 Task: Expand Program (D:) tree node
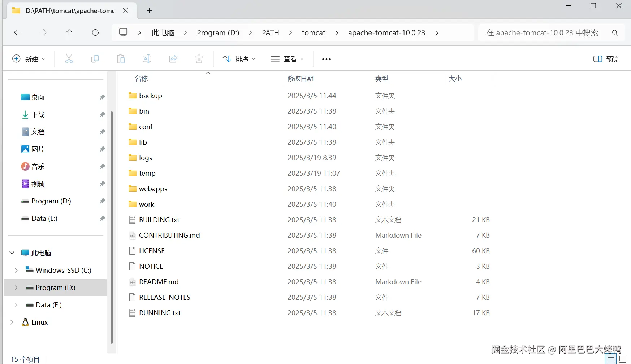coord(16,288)
